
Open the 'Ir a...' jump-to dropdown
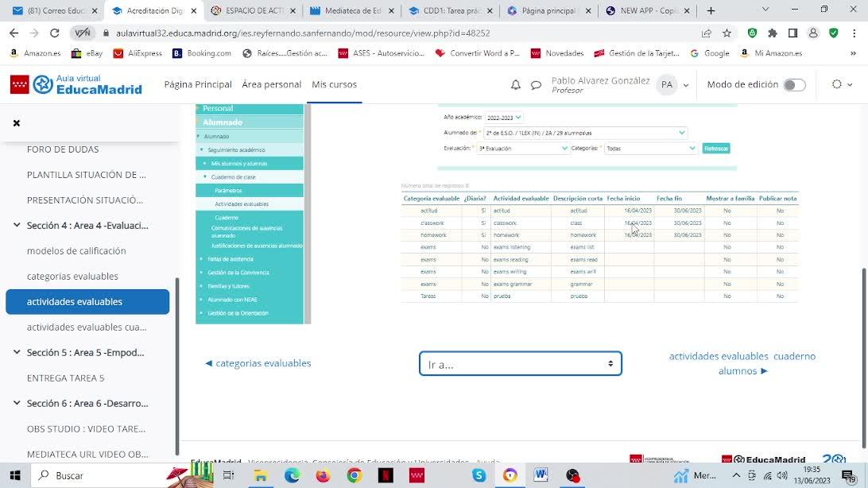[521, 363]
